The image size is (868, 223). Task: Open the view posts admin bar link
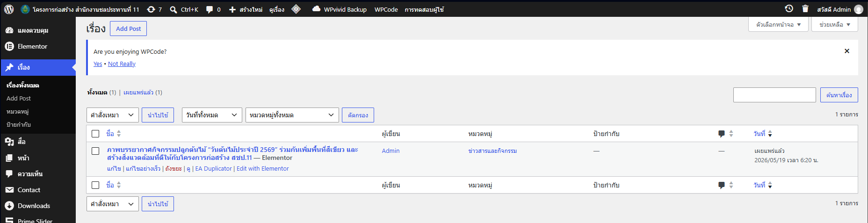pos(277,9)
